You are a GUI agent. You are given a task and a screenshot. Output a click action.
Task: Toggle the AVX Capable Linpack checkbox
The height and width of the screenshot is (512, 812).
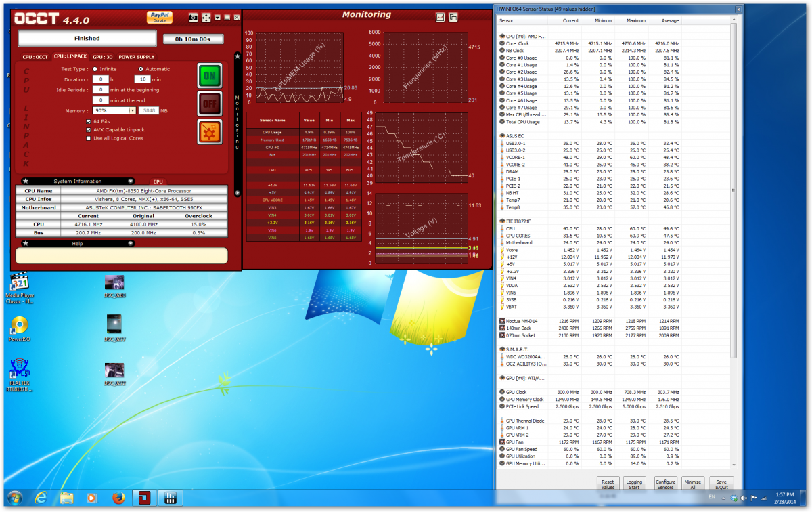[88, 129]
